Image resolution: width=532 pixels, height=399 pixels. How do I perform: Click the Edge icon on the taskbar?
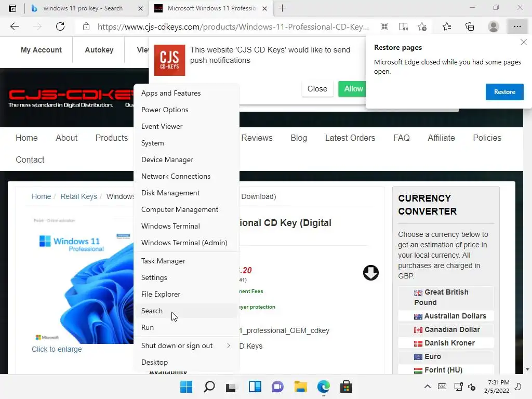(x=323, y=387)
